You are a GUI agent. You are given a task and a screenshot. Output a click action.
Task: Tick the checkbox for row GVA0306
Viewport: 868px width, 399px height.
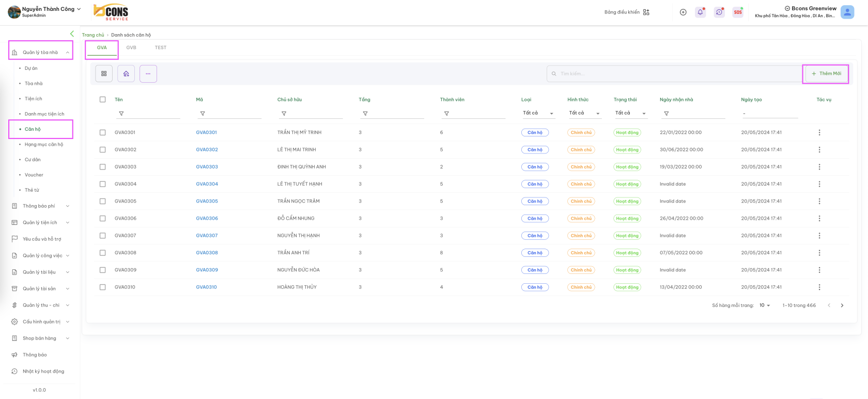click(x=102, y=218)
